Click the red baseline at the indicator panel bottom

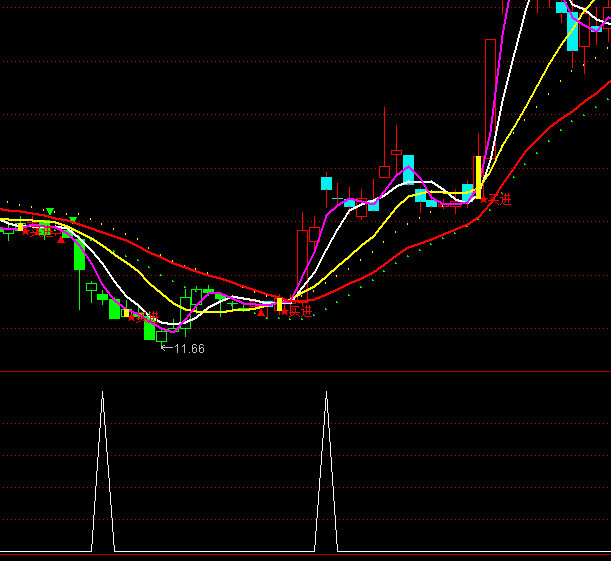pos(305,552)
